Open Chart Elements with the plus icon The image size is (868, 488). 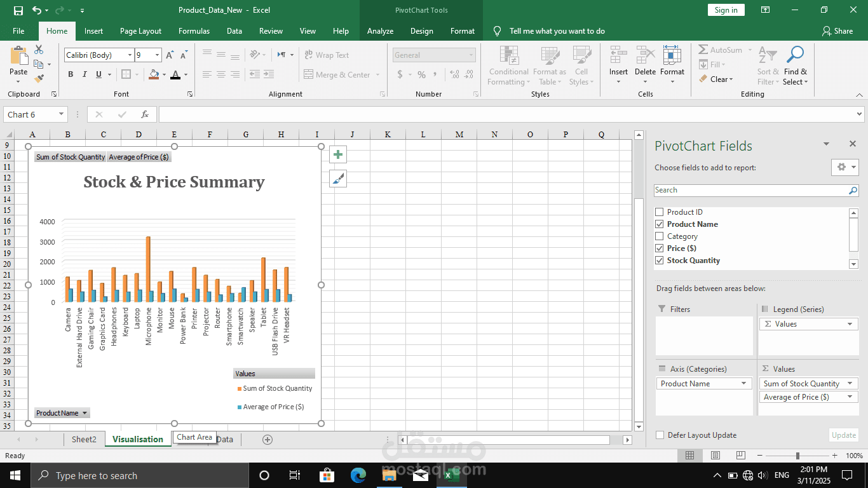click(x=337, y=154)
